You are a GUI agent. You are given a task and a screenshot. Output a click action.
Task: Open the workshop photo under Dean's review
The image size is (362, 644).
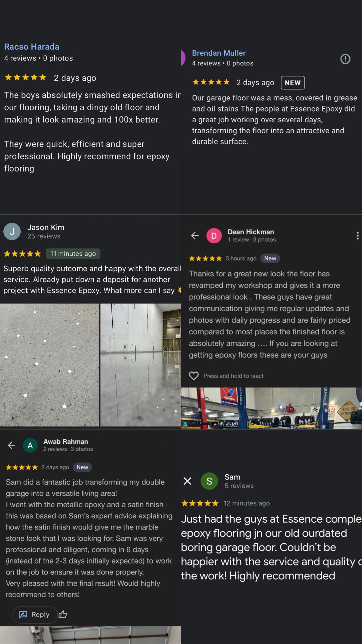(x=271, y=408)
